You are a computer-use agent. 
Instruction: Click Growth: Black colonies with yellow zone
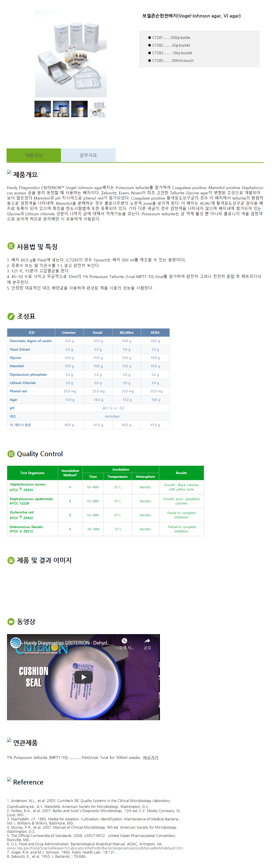pos(182,487)
